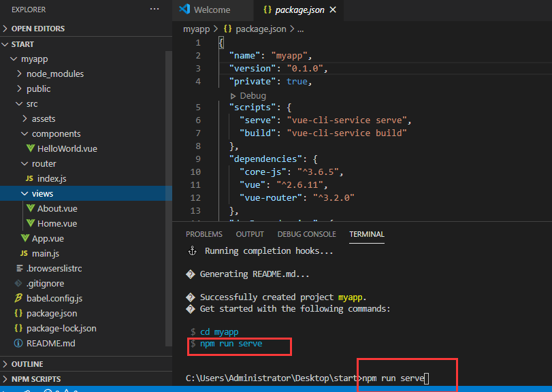Click the lines icon beside .browserslistrc
This screenshot has width=552, height=392.
click(20, 269)
